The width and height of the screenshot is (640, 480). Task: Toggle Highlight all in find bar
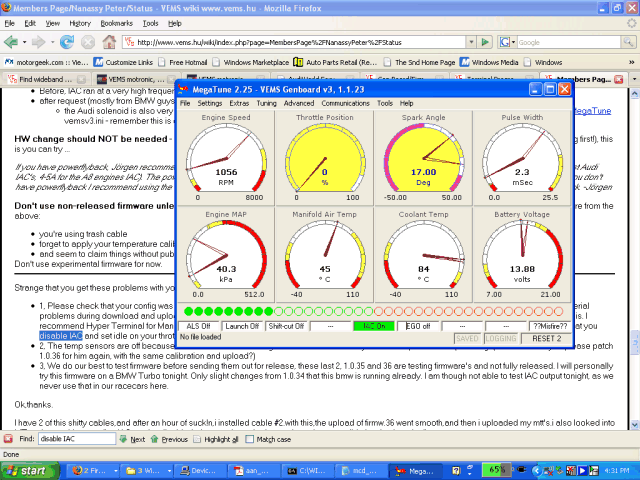[216, 439]
